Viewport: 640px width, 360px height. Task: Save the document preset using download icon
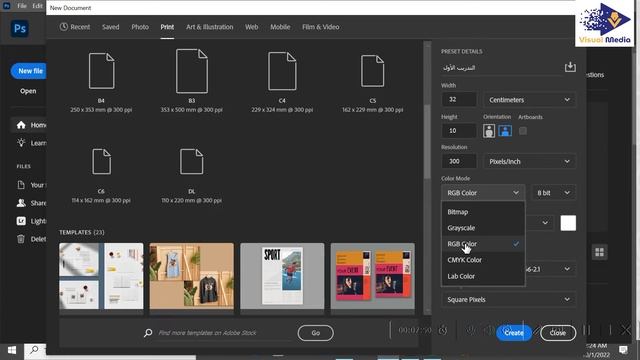coord(570,67)
